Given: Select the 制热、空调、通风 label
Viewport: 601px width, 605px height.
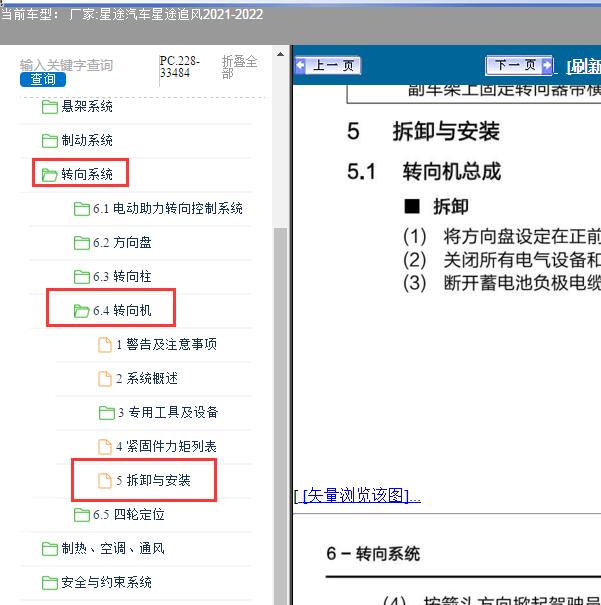Looking at the screenshot, I should 113,548.
